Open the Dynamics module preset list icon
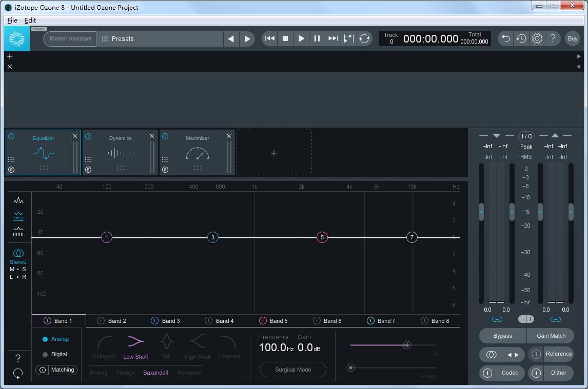The width and height of the screenshot is (588, 389). click(x=88, y=159)
